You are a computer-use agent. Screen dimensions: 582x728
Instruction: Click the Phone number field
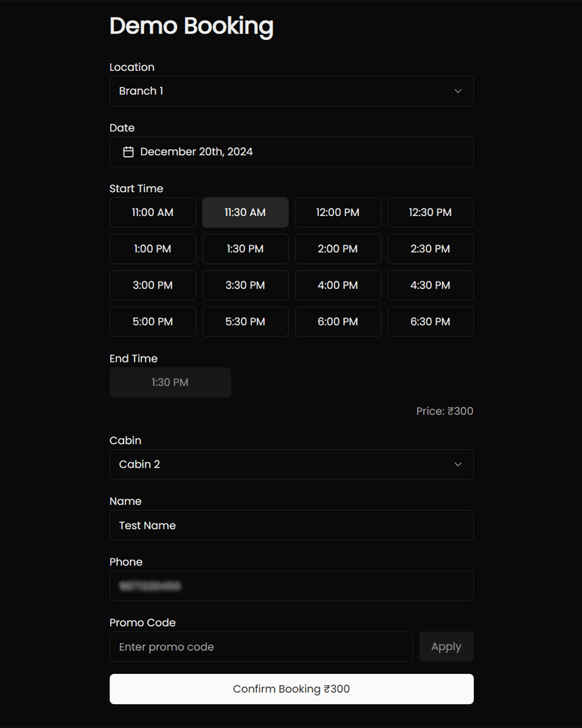(x=291, y=585)
